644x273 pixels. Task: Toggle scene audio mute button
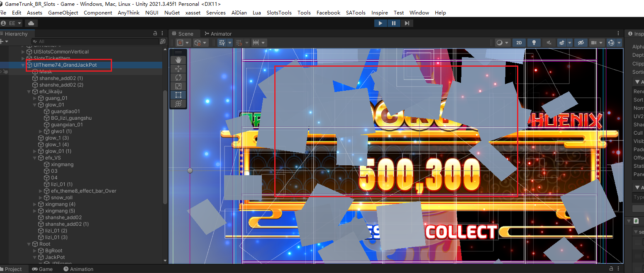549,43
